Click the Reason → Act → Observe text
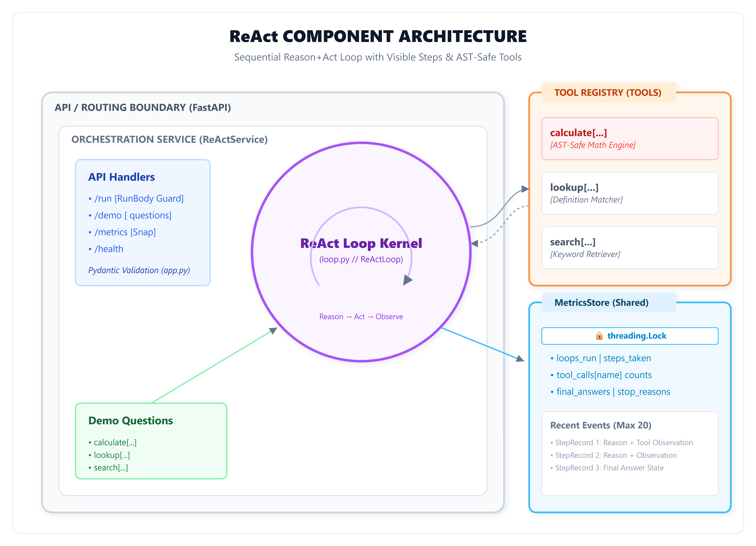 [x=361, y=316]
